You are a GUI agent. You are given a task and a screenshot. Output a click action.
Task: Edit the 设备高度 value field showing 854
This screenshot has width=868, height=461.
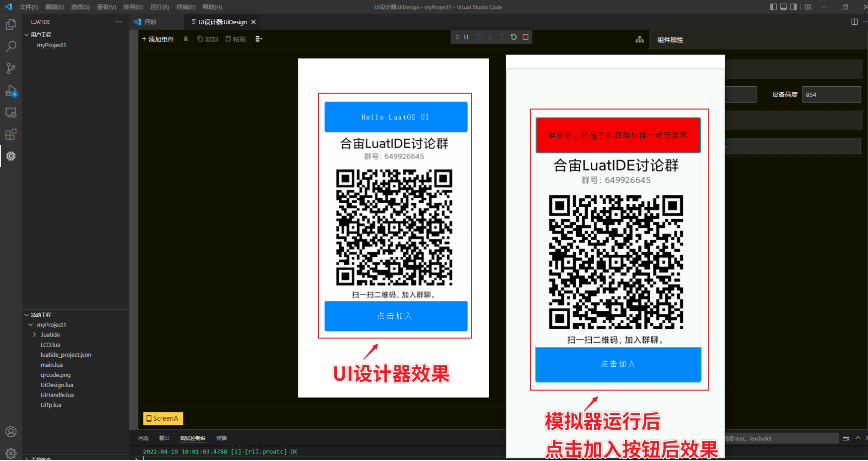point(831,94)
